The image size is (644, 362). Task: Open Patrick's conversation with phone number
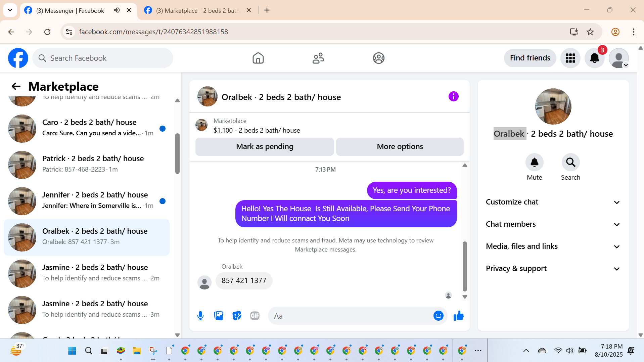(x=87, y=165)
